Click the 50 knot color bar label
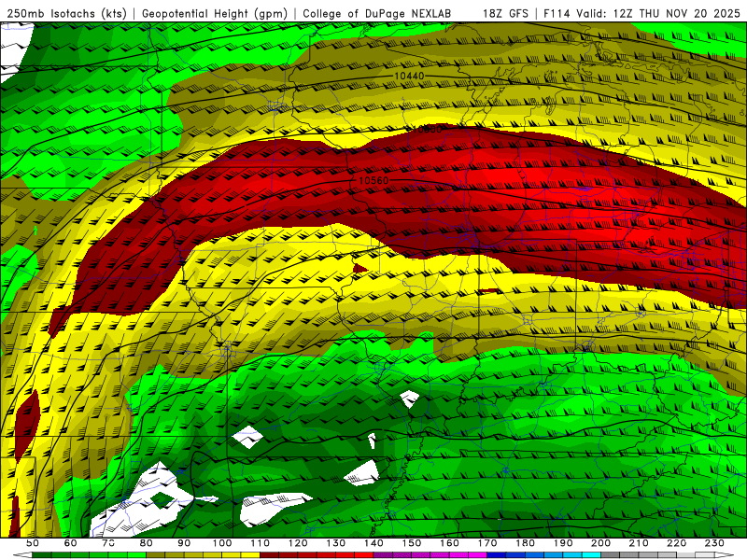Viewport: 747px width, 560px height. (x=33, y=543)
